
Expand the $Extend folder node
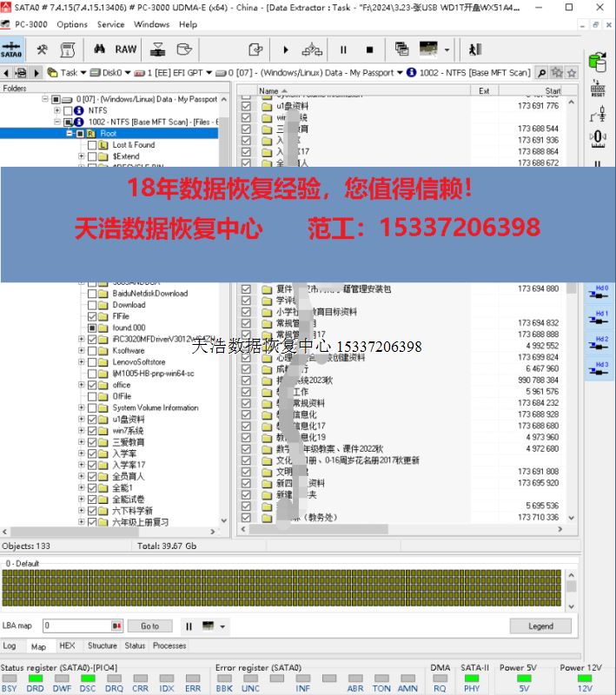tap(82, 156)
